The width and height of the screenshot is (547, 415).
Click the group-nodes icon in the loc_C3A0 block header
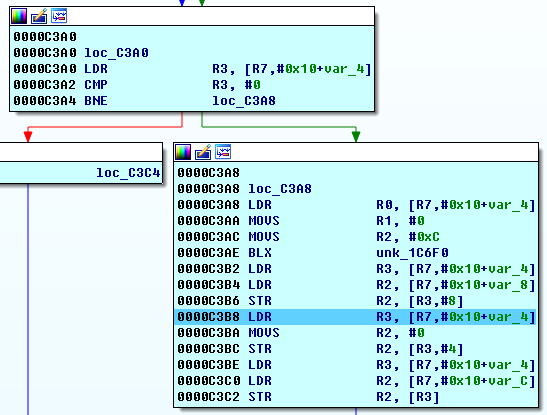[x=59, y=16]
